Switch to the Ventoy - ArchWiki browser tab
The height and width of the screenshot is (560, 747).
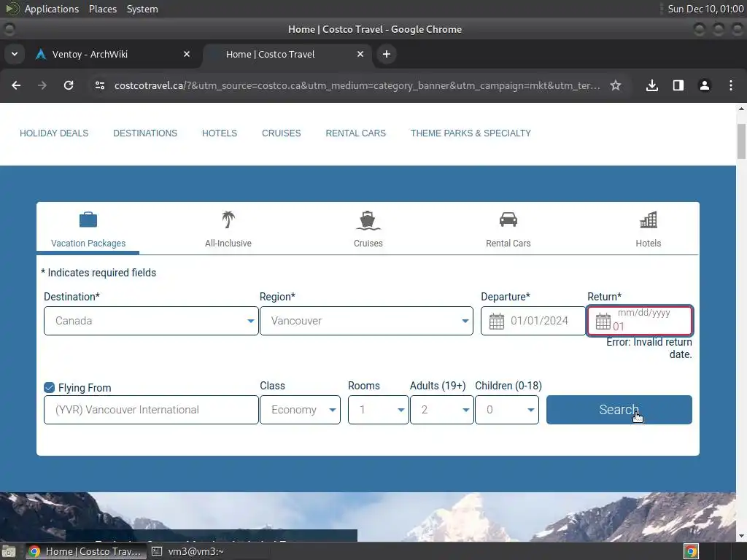pos(113,54)
